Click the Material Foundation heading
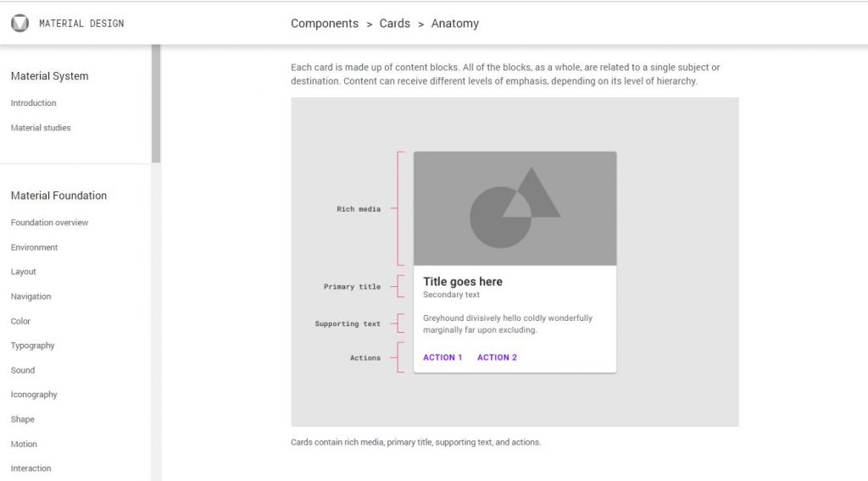 (58, 196)
